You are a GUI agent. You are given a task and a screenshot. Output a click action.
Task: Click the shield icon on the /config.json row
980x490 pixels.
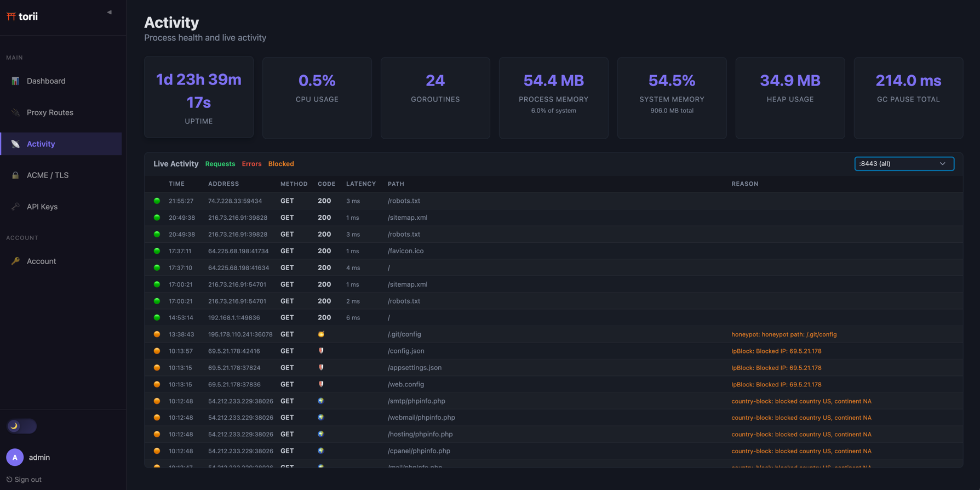pos(321,351)
